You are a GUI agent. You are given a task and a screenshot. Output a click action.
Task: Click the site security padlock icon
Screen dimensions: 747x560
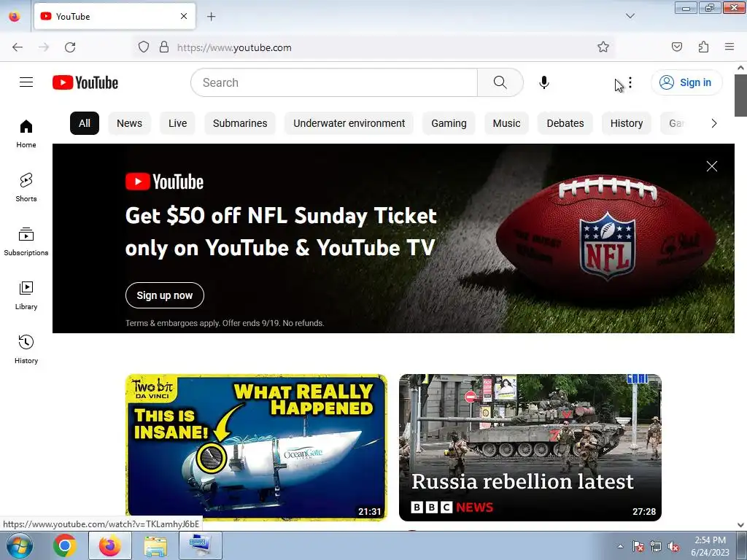[x=164, y=47]
